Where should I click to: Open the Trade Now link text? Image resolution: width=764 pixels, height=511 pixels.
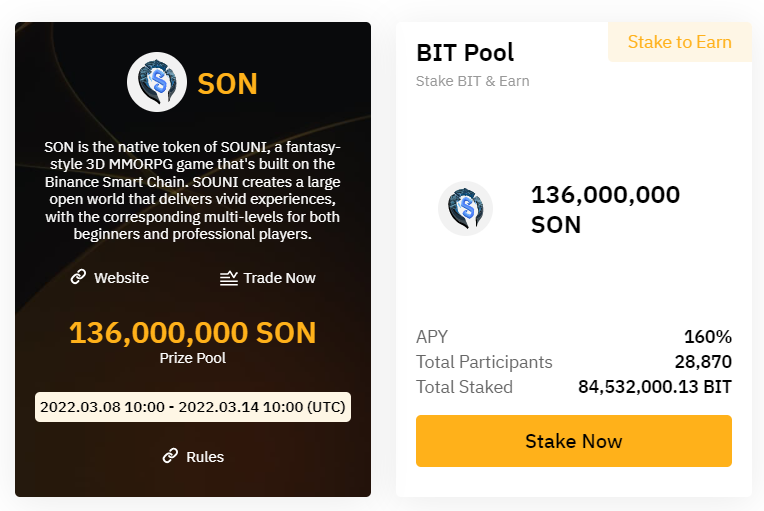[279, 278]
